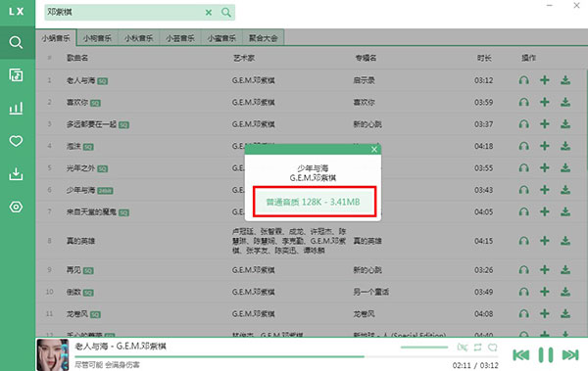Image resolution: width=588 pixels, height=371 pixels.
Task: Download 喜欢你 using its download icon
Action: [565, 102]
